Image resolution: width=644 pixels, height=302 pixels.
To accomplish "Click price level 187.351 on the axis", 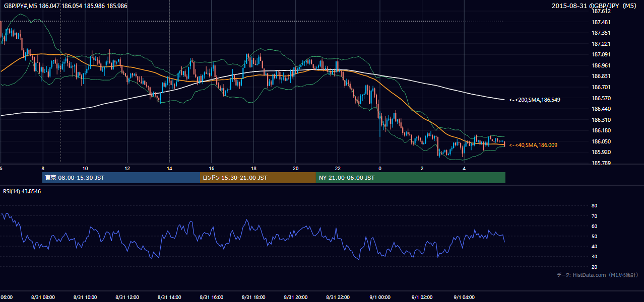I will pos(601,33).
